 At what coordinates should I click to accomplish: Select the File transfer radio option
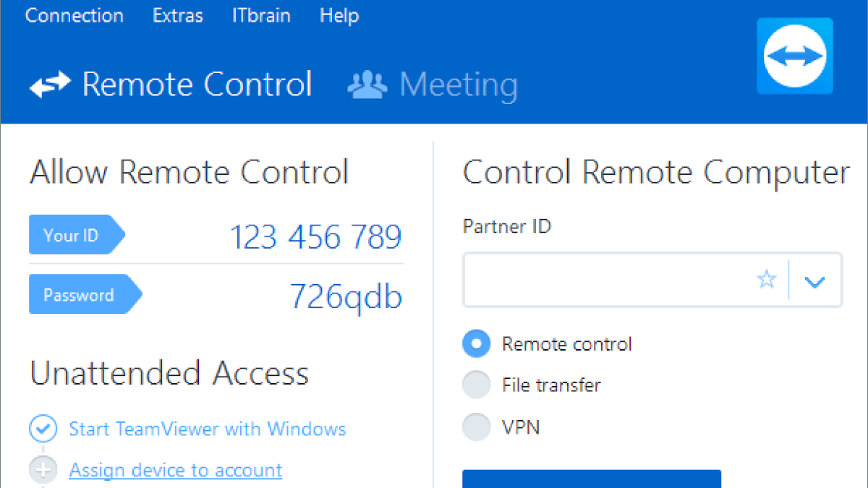click(476, 385)
